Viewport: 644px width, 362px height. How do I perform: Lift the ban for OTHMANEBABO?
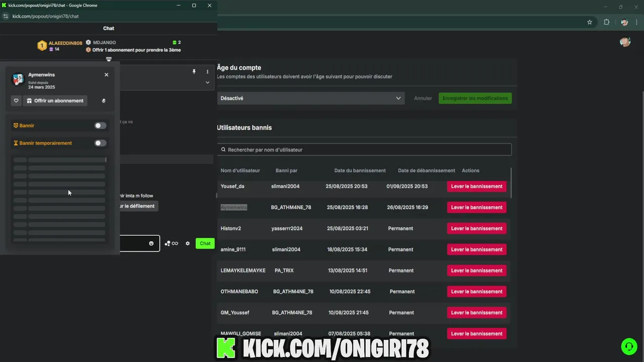point(476,292)
